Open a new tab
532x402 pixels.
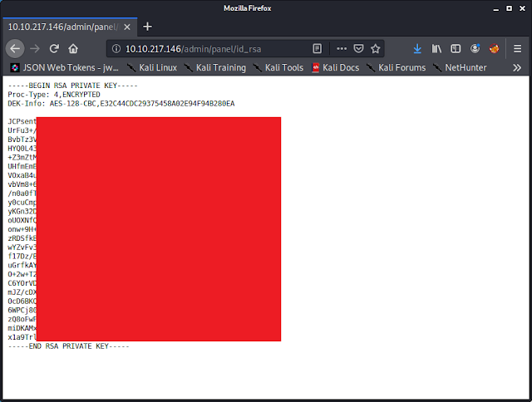[147, 27]
